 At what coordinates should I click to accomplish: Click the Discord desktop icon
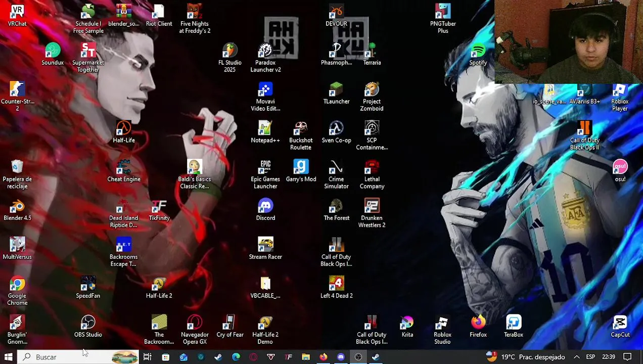(x=265, y=210)
